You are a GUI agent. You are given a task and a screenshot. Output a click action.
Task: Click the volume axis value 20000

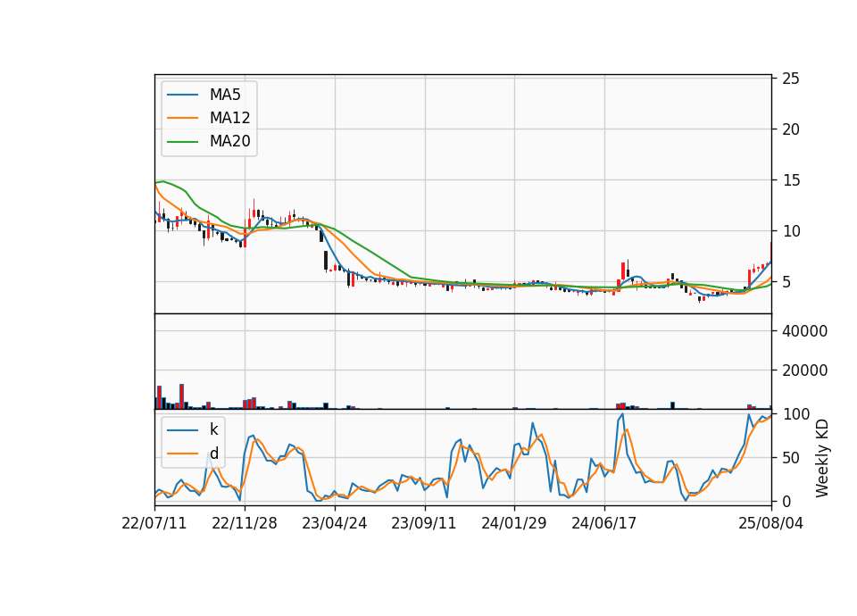pyautogui.click(x=804, y=370)
